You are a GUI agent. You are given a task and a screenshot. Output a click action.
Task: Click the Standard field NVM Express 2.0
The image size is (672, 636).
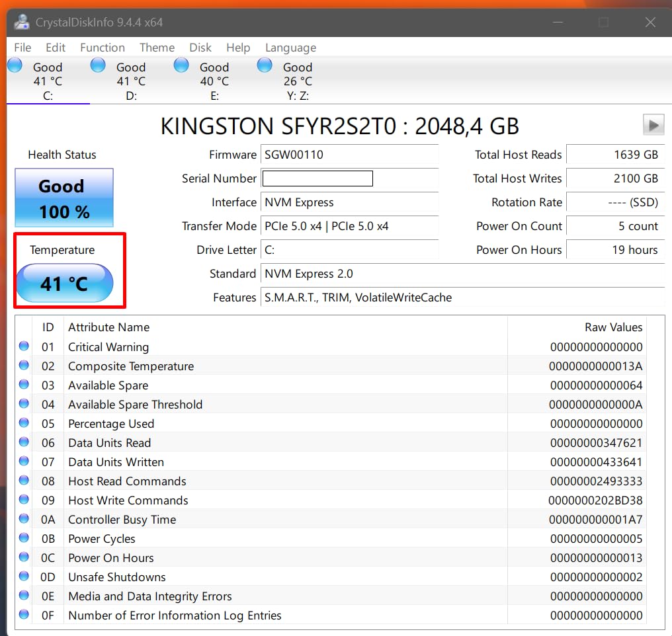(462, 274)
